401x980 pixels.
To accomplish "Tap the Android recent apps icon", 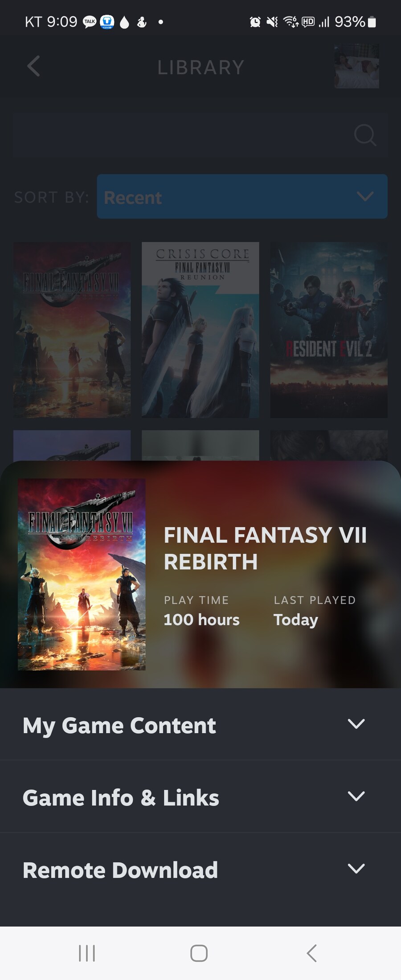I will point(87,953).
